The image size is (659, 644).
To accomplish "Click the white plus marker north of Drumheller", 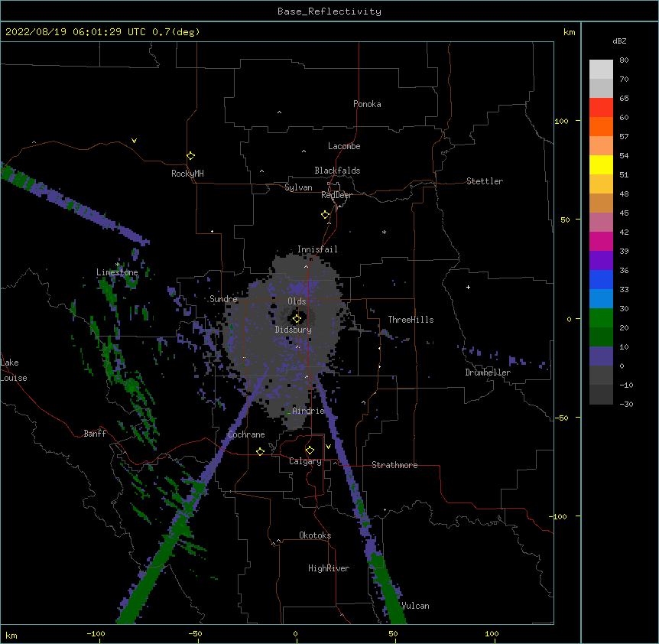I will (468, 287).
